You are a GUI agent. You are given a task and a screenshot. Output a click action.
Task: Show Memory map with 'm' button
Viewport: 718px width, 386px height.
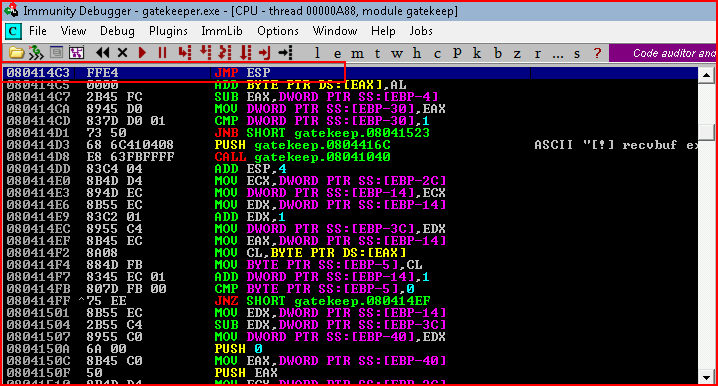[357, 54]
